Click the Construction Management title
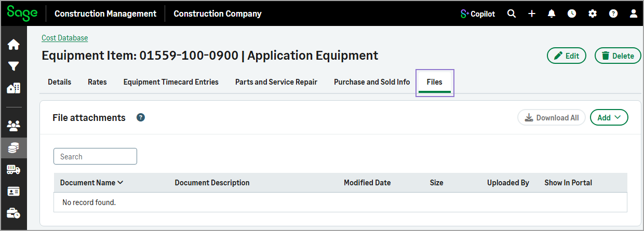This screenshot has width=644, height=231. 105,14
